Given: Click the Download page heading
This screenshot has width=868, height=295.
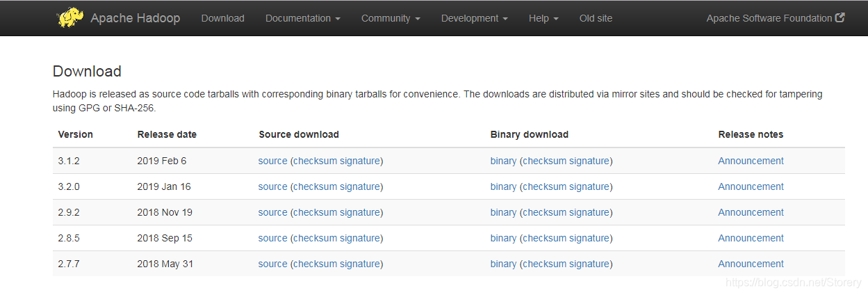Looking at the screenshot, I should pos(87,71).
